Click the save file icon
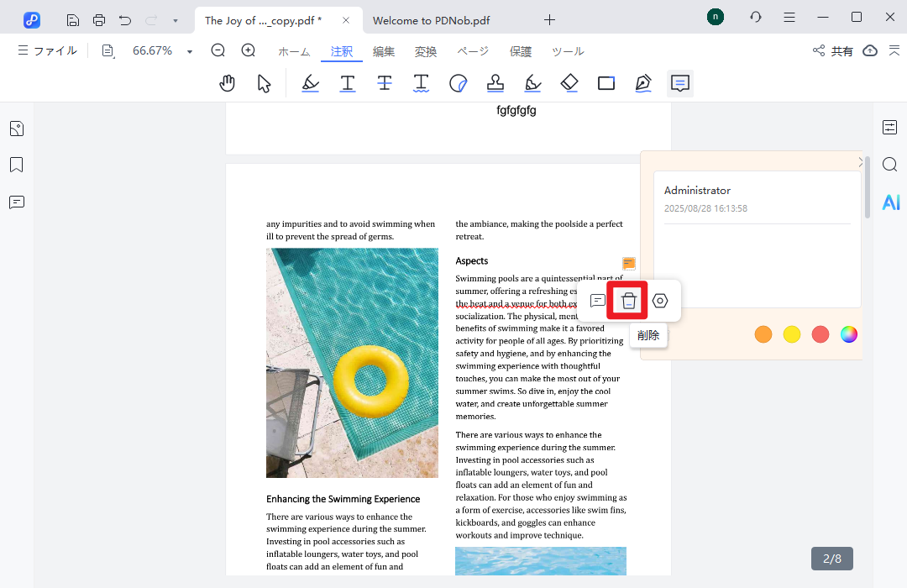Viewport: 907px width, 588px height. (73, 20)
